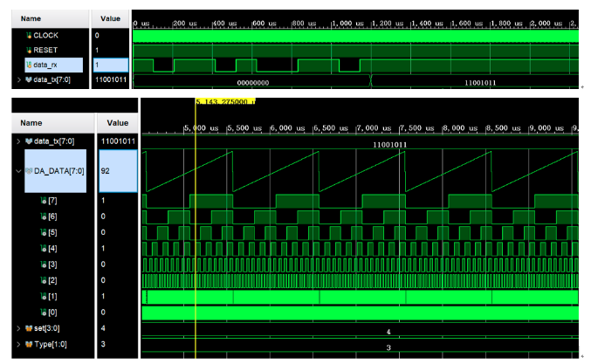
Task: Click the data_rx signal icon
Action: (x=29, y=65)
